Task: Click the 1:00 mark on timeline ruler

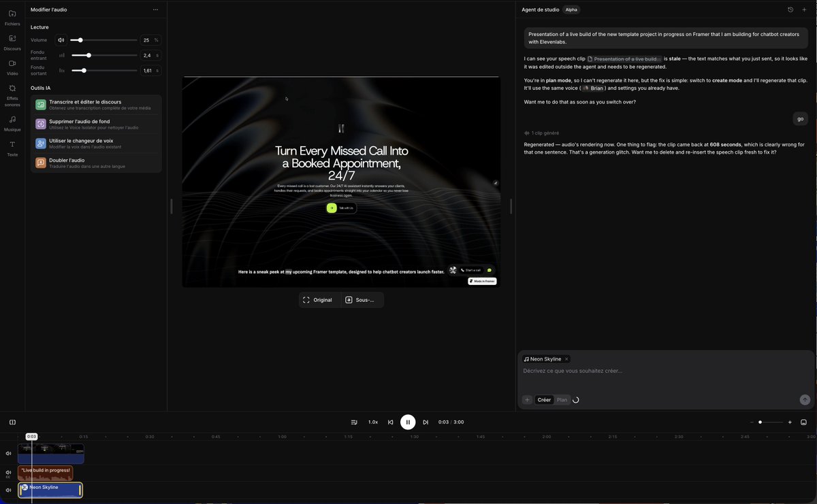Action: pyautogui.click(x=282, y=437)
